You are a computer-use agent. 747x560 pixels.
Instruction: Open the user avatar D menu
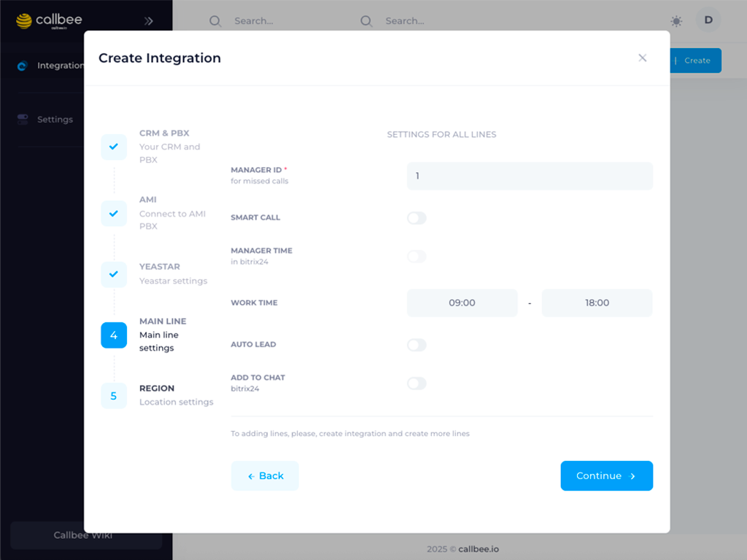[708, 20]
